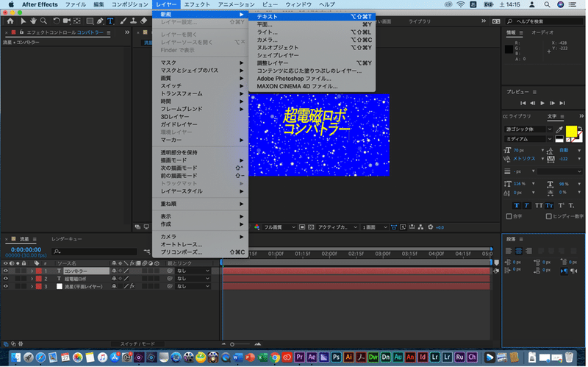Choose プリコンポーズ... in the レイヤー menu
The image size is (588, 367).
pyautogui.click(x=200, y=252)
